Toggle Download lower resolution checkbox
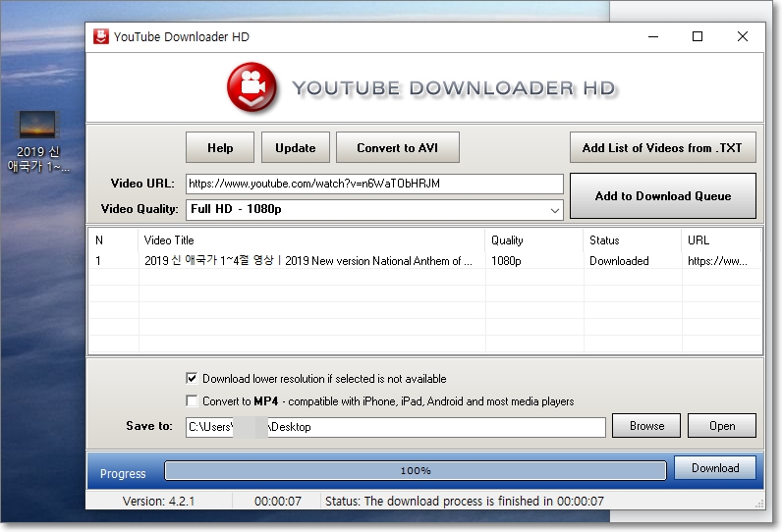 pos(192,379)
